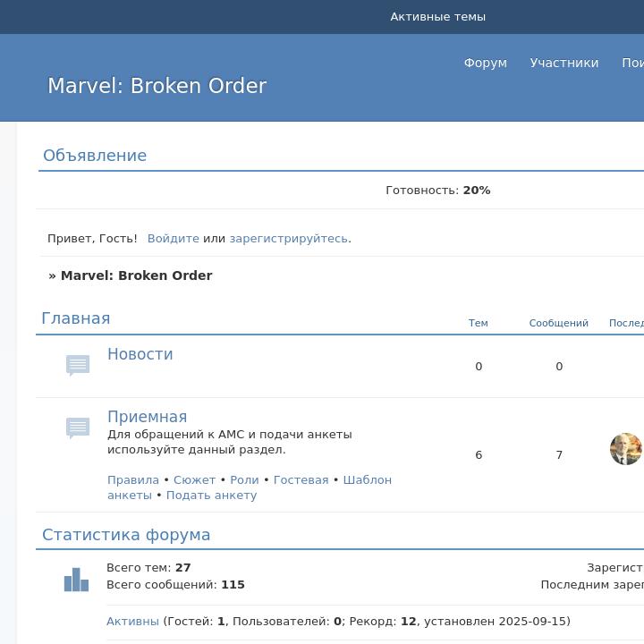Click the Подать анкету link

pos(211,496)
